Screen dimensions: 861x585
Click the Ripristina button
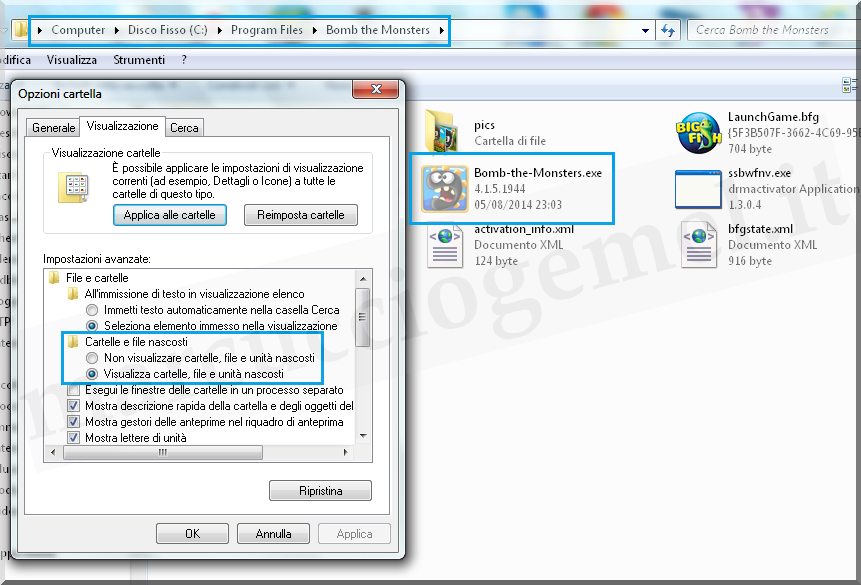click(320, 491)
